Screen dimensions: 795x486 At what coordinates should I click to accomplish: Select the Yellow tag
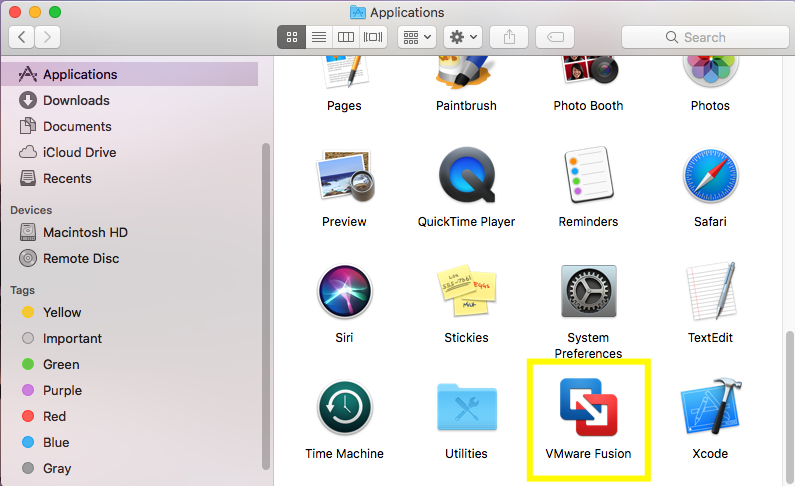click(130, 312)
